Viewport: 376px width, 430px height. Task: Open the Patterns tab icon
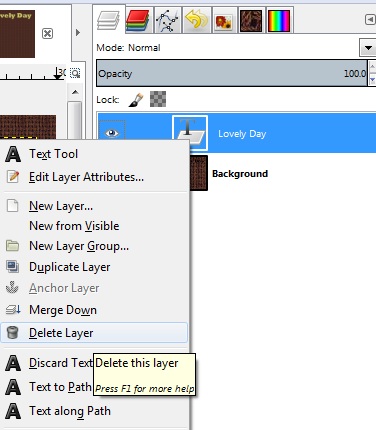[251, 21]
